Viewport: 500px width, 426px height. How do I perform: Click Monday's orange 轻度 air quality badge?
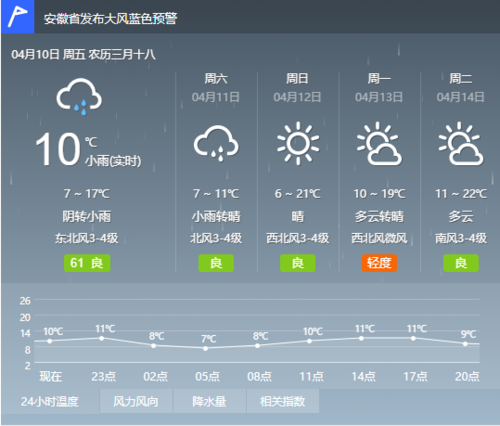(379, 263)
